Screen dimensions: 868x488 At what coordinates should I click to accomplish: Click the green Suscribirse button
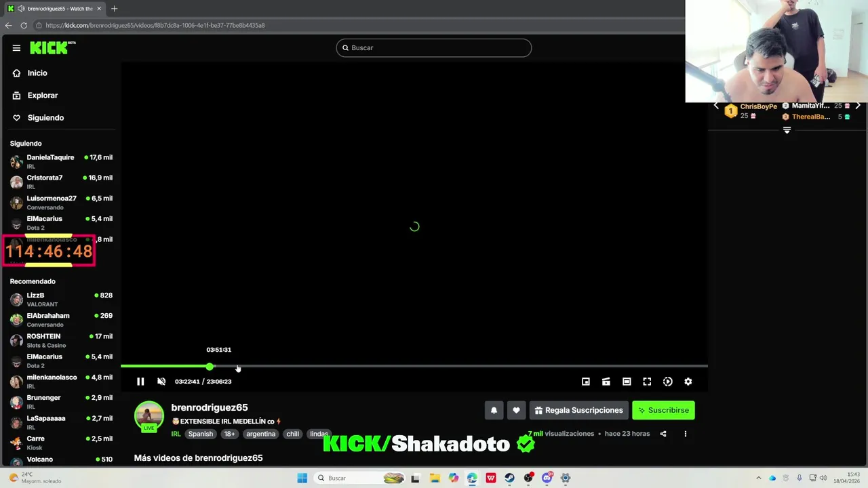pos(663,410)
